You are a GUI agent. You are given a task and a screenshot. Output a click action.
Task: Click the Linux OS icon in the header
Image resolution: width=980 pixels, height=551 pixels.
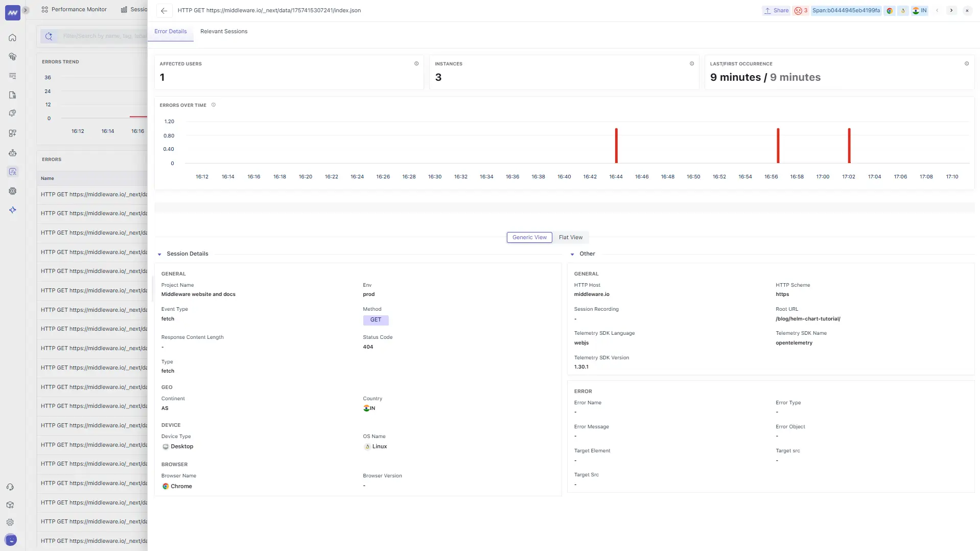(x=903, y=11)
